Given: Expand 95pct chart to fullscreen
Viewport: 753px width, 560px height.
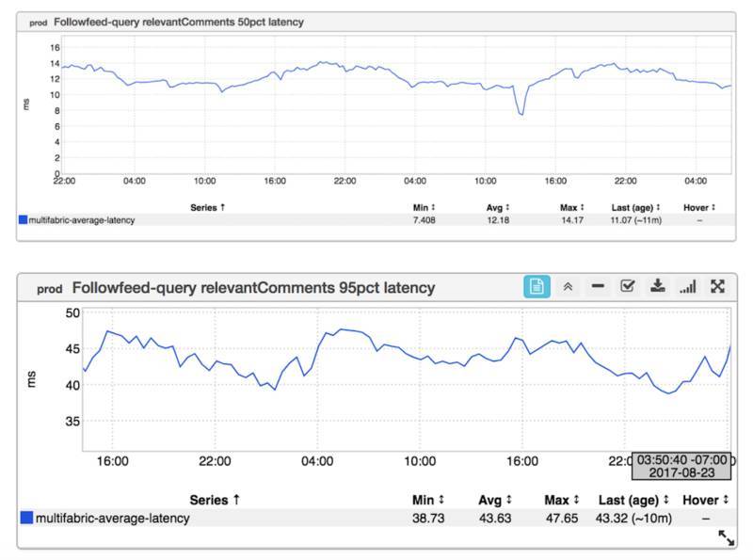Looking at the screenshot, I should tap(717, 286).
